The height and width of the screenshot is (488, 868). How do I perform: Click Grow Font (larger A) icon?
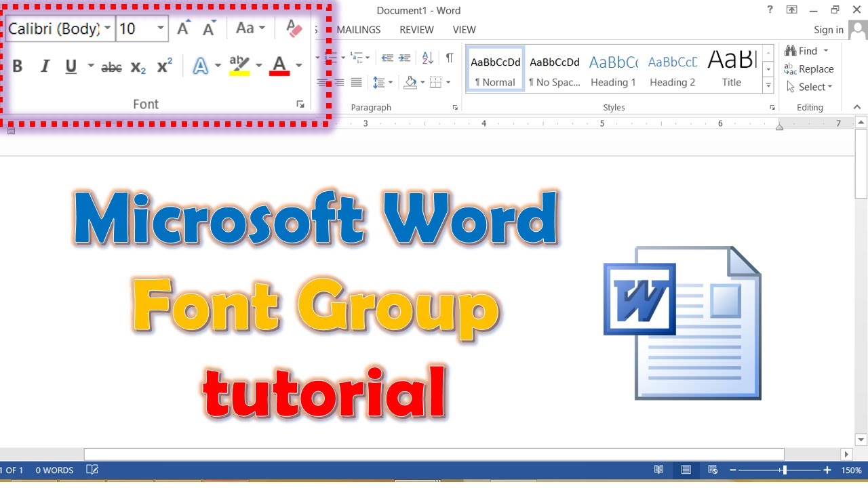[183, 28]
